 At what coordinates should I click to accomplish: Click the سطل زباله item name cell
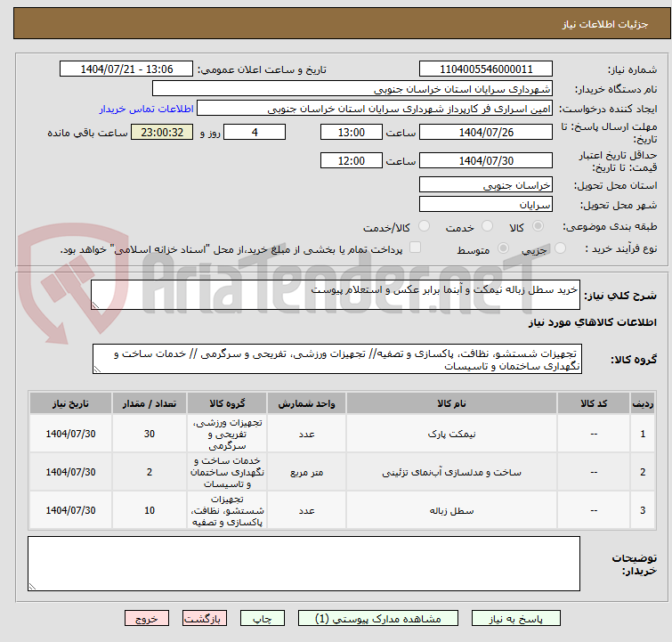point(451,510)
